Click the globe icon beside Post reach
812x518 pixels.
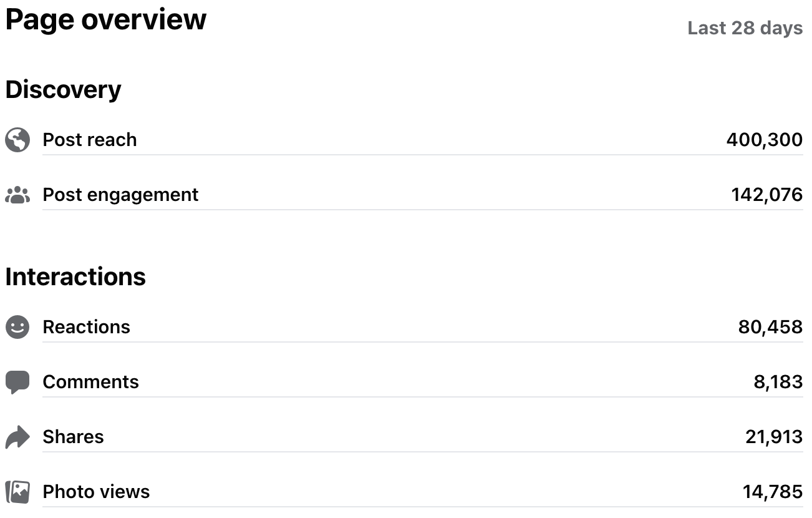pos(17,140)
